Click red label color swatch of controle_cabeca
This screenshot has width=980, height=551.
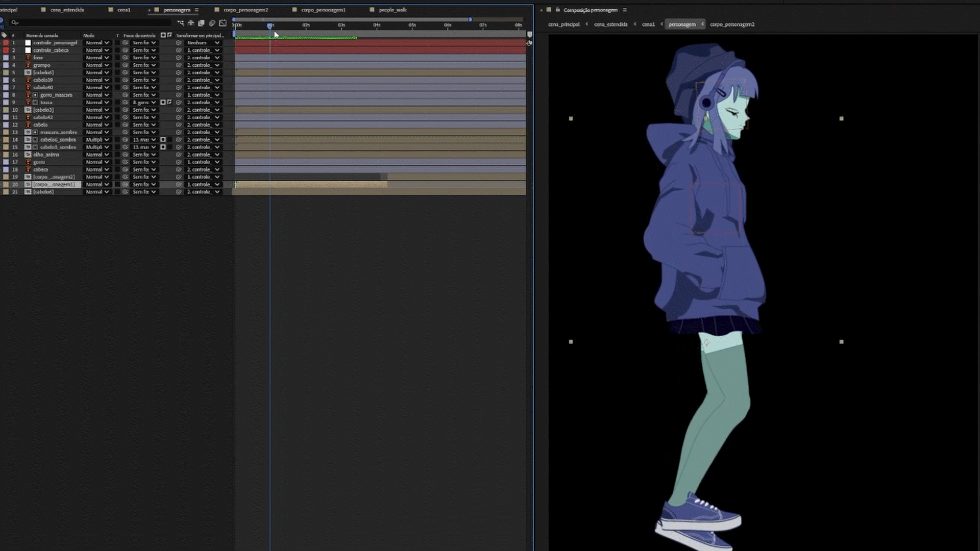click(x=6, y=50)
